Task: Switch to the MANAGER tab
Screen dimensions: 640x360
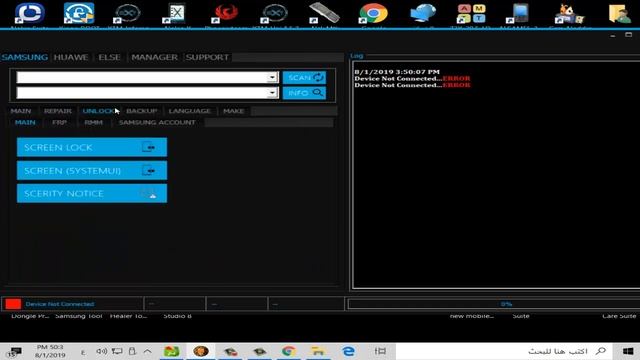Action: click(x=154, y=57)
